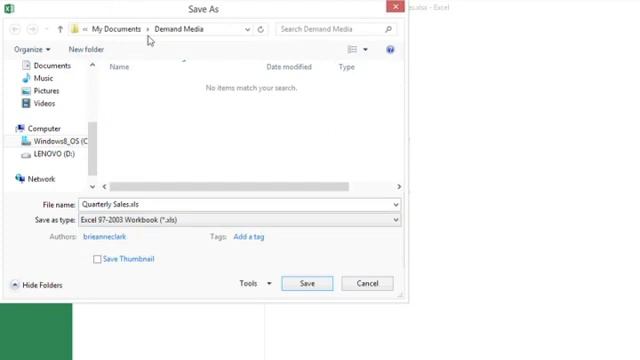Sort by Name column header
The image size is (640, 360).
119,67
